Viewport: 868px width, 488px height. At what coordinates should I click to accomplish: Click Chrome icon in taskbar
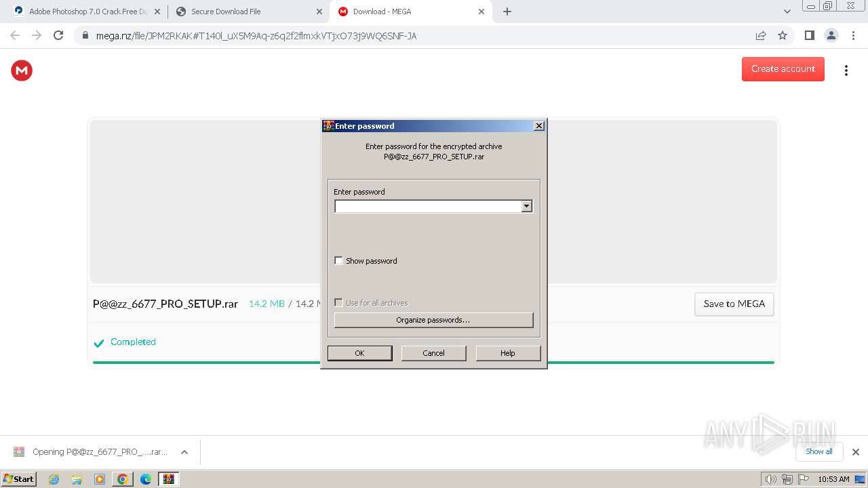coord(123,479)
